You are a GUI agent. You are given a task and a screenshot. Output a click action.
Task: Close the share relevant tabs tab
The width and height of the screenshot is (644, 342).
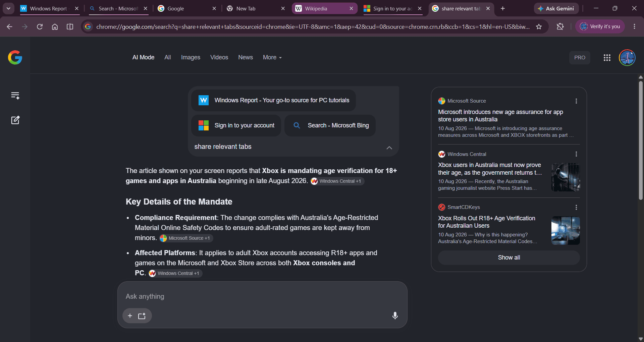click(488, 8)
